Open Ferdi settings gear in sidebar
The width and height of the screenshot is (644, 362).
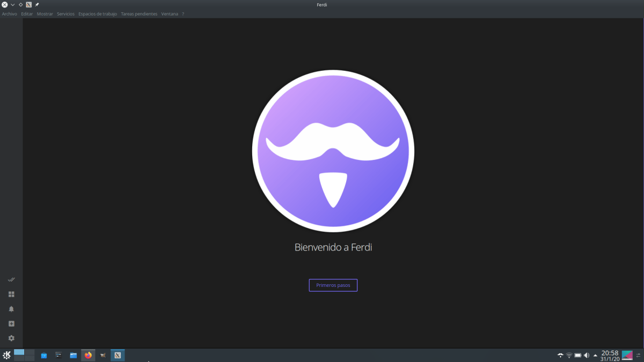pos(11,338)
